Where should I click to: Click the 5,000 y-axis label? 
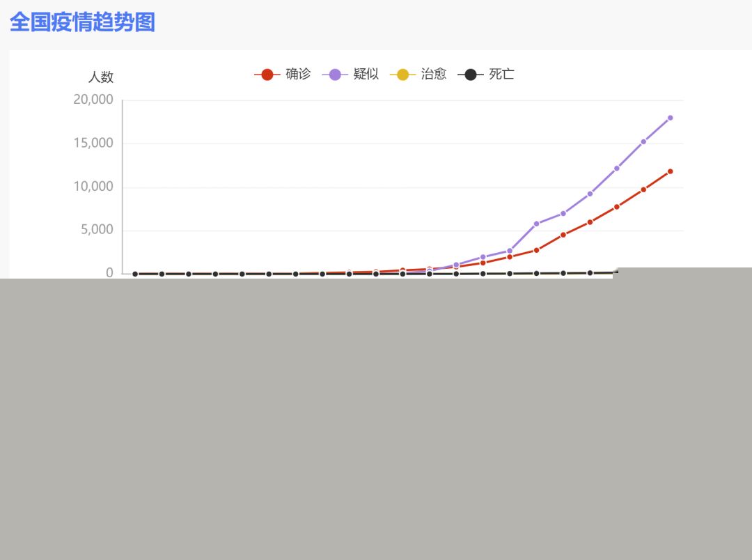pyautogui.click(x=97, y=230)
